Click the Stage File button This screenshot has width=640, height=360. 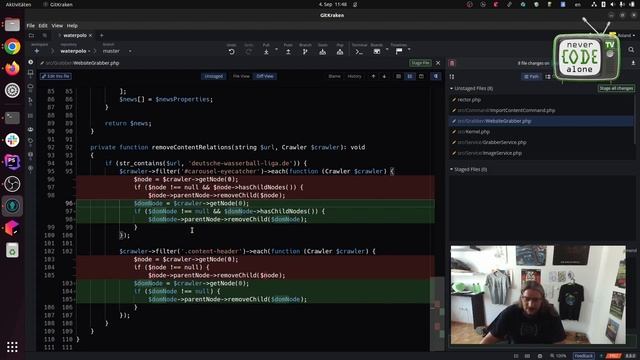420,63
